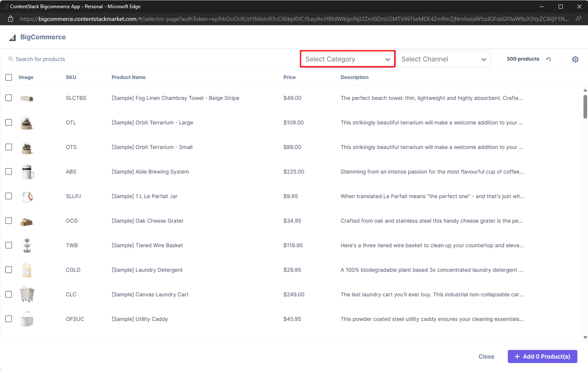The width and height of the screenshot is (588, 370).
Task: Click the Price column header
Action: pos(289,77)
